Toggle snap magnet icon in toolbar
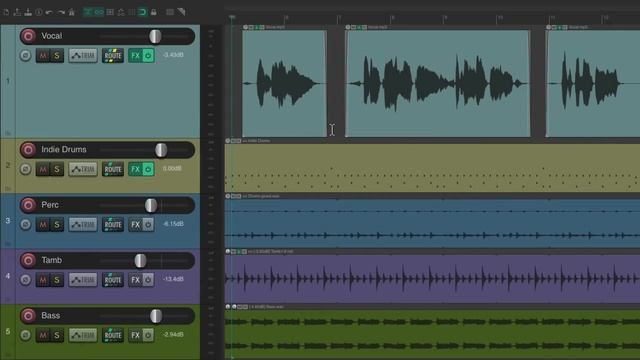 pos(142,12)
